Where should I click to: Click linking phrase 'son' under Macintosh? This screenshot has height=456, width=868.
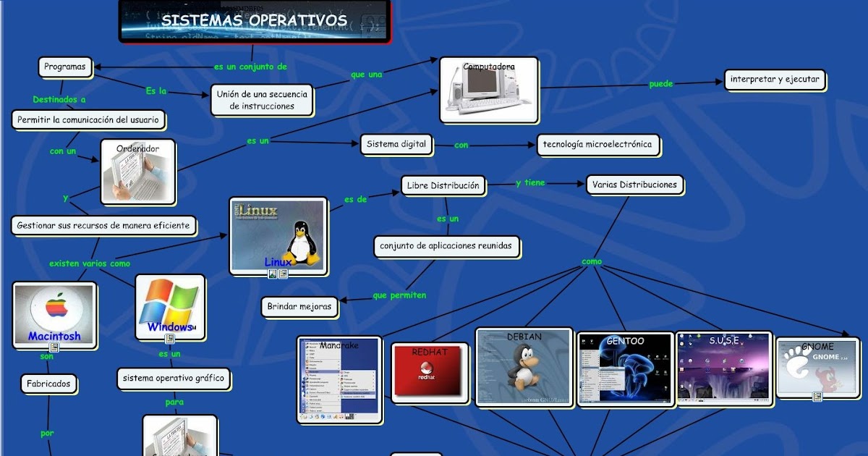tap(46, 357)
